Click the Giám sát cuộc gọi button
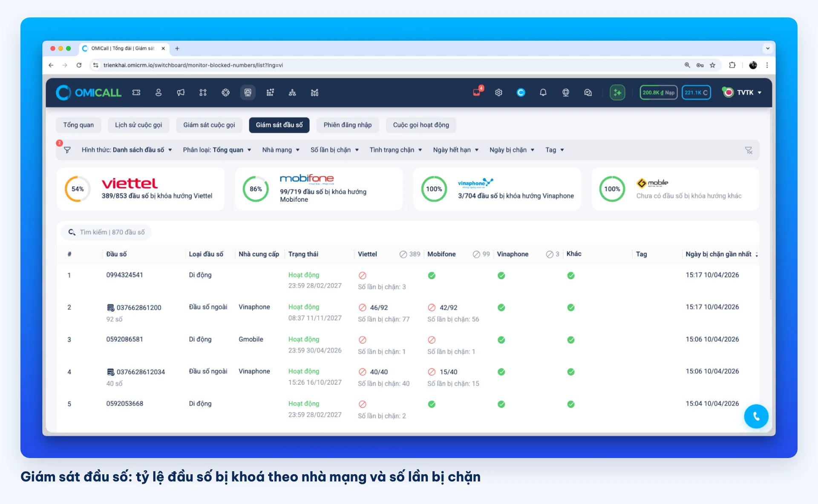 [x=209, y=125]
